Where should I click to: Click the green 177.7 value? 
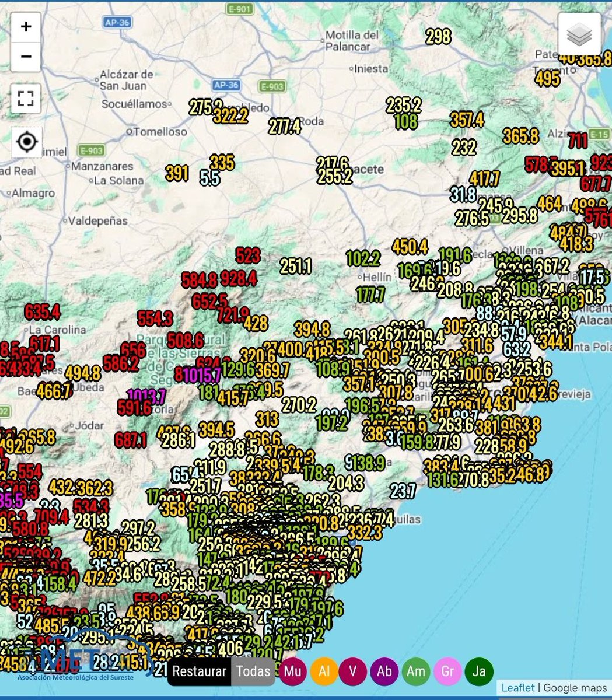click(371, 295)
